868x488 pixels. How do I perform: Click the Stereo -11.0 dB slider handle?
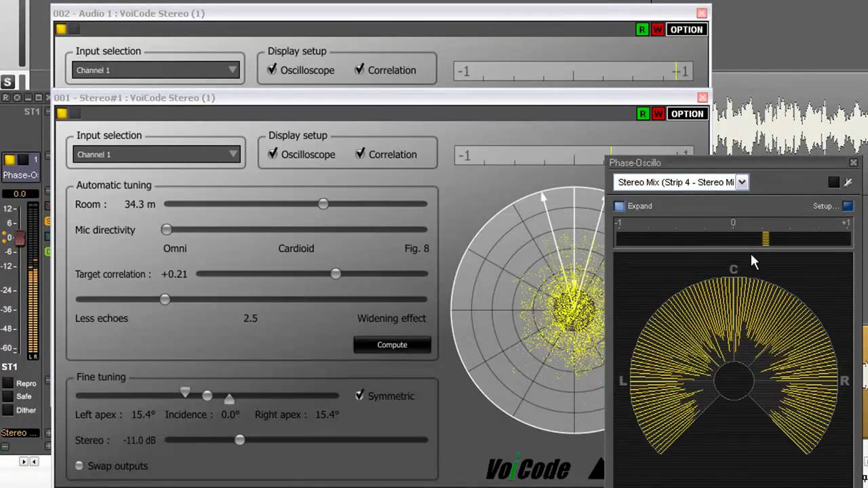pyautogui.click(x=239, y=440)
